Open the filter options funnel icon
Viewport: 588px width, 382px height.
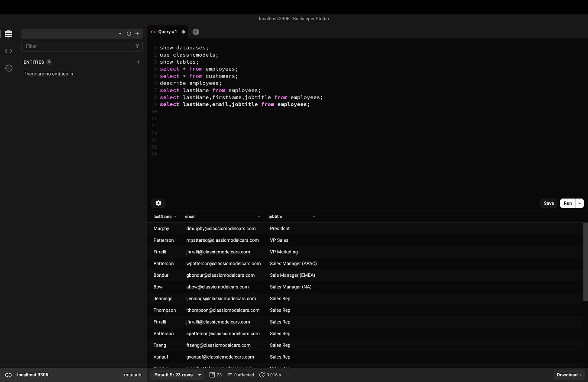click(x=137, y=46)
